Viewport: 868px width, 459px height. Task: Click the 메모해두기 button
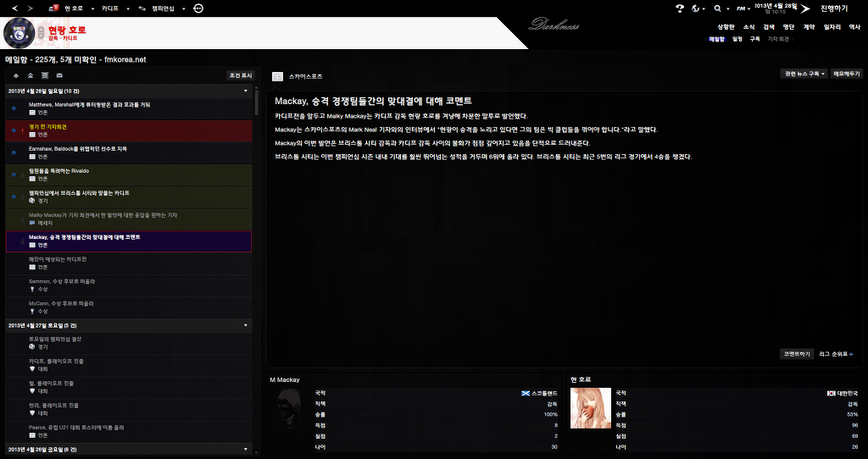point(847,74)
